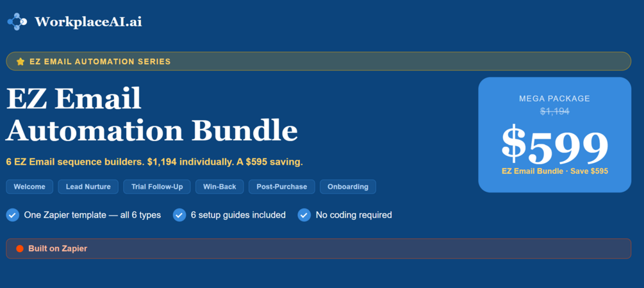
Task: Click '6 setup guides included' text
Action: click(x=238, y=215)
